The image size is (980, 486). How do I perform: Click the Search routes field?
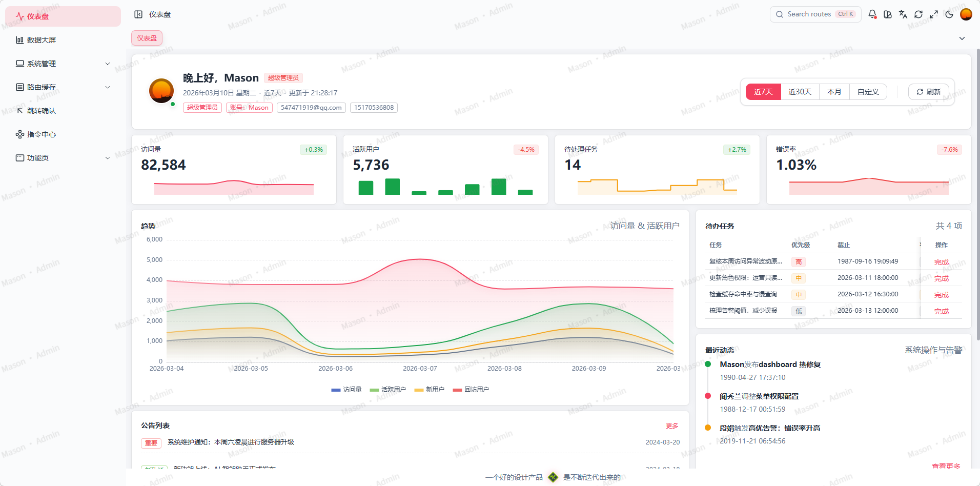(809, 14)
